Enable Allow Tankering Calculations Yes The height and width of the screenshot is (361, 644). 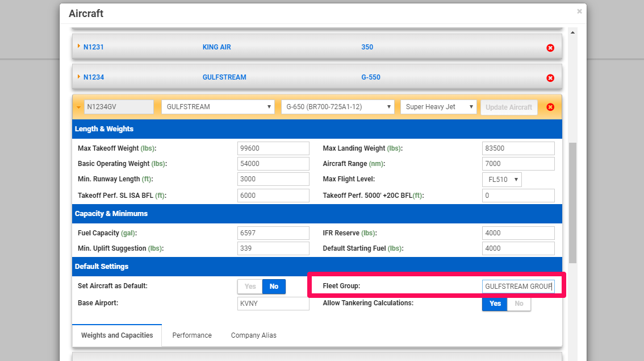pyautogui.click(x=495, y=304)
